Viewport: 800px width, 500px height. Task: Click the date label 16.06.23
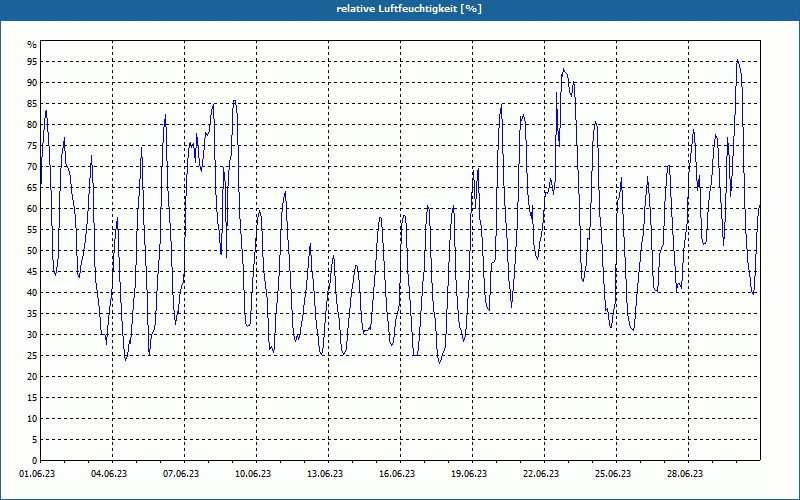(396, 474)
